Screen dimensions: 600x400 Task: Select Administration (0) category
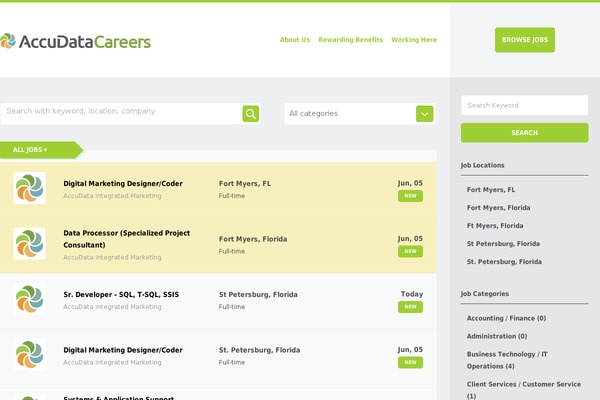[x=497, y=336]
